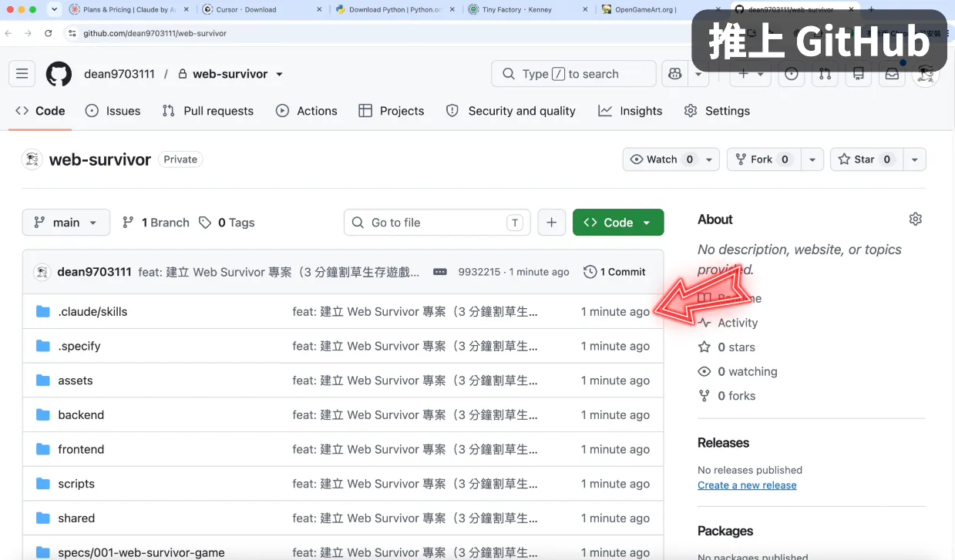Open the Copilot chat icon in header
The width and height of the screenshot is (955, 560).
(x=675, y=74)
